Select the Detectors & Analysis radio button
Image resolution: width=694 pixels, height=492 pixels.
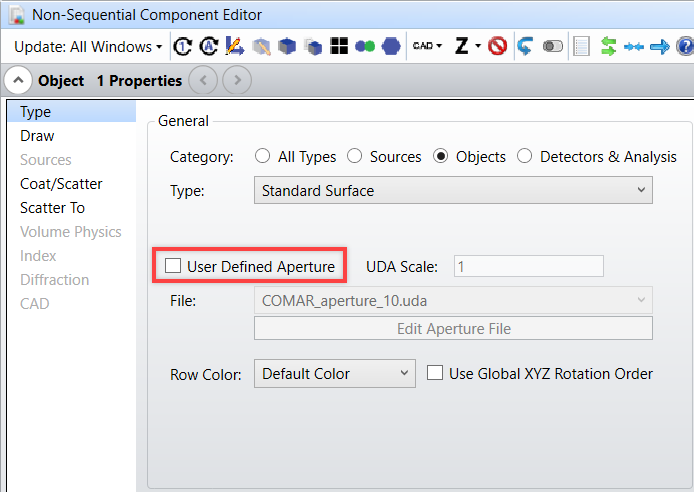[524, 156]
